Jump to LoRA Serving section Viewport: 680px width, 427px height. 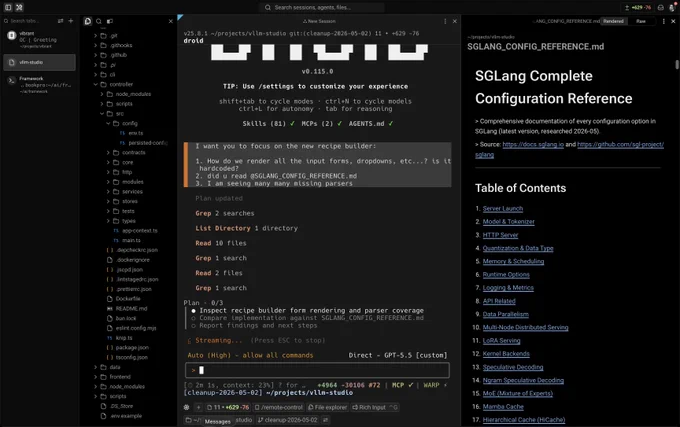tap(501, 341)
